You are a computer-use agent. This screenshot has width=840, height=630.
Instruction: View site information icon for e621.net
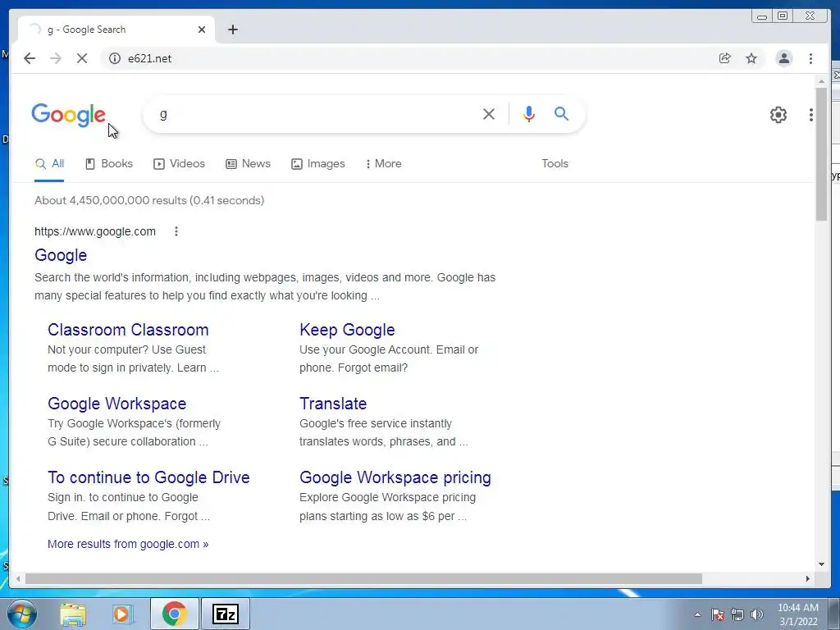[x=115, y=58]
